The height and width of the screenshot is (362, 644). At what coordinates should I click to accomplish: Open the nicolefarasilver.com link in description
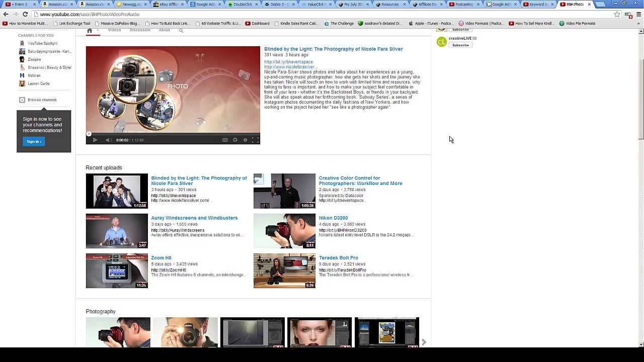290,67
